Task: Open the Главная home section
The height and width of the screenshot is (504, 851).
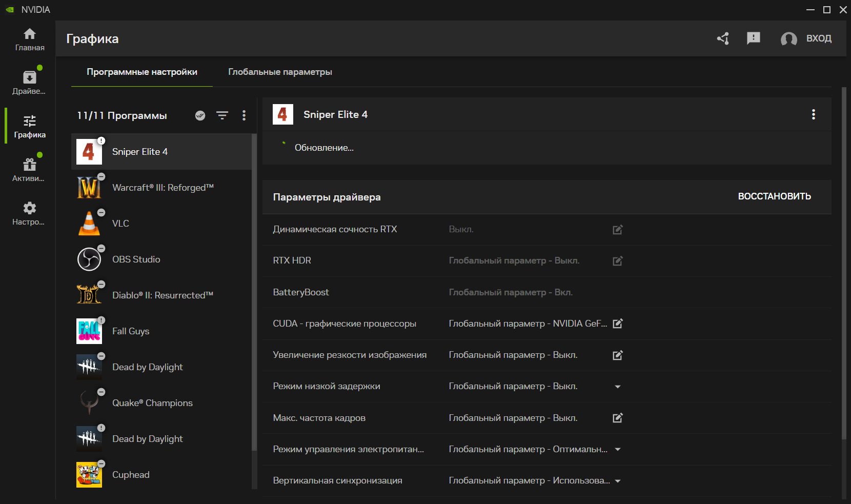Action: (30, 39)
